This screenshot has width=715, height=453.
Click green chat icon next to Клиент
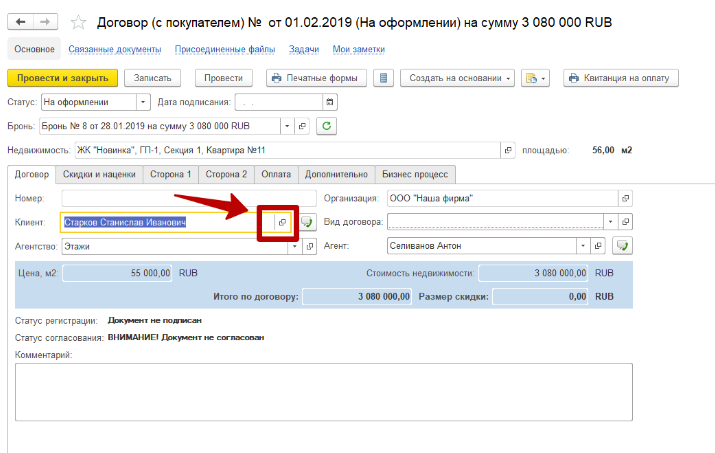(308, 222)
